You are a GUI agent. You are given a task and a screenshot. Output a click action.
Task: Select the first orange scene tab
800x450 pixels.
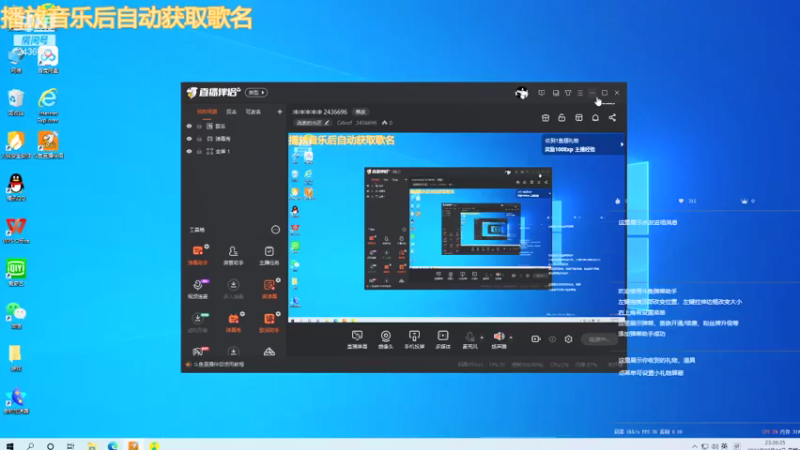[207, 112]
